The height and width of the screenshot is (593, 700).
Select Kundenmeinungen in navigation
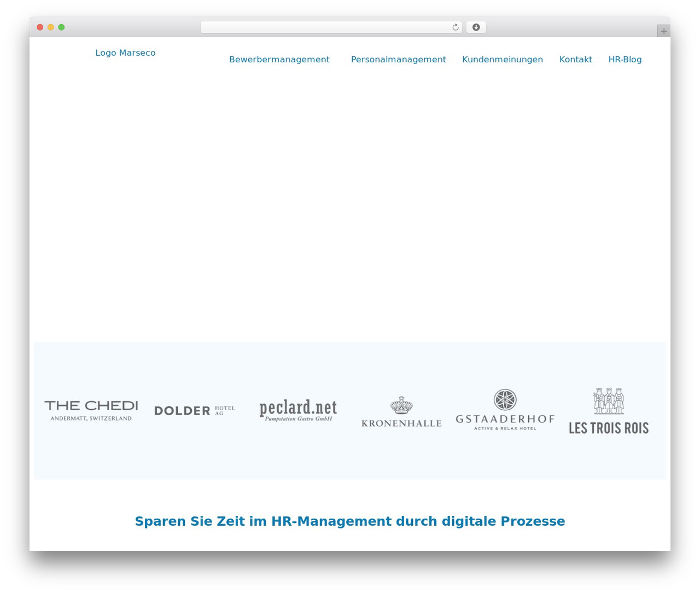coord(503,60)
